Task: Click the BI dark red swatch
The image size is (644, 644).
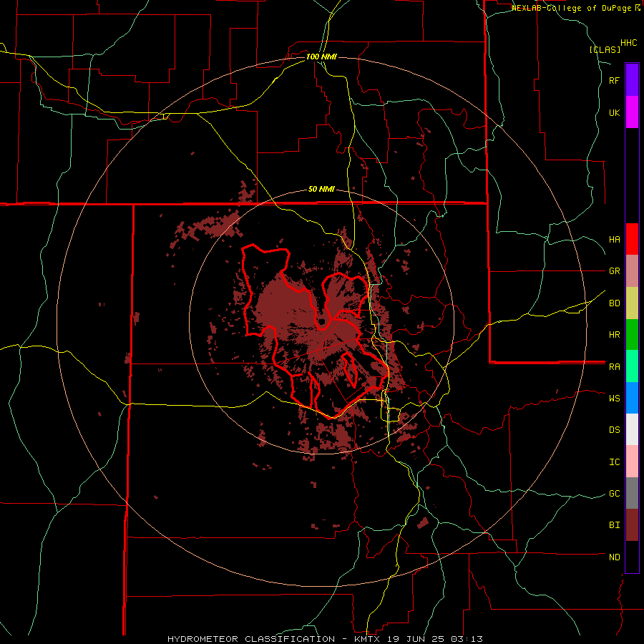Action: tap(632, 525)
